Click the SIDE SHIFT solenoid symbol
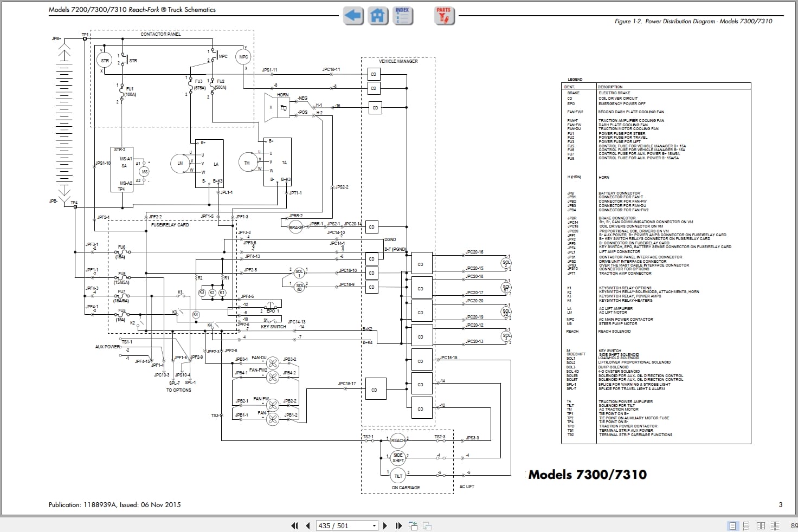798x532 pixels. pyautogui.click(x=398, y=458)
